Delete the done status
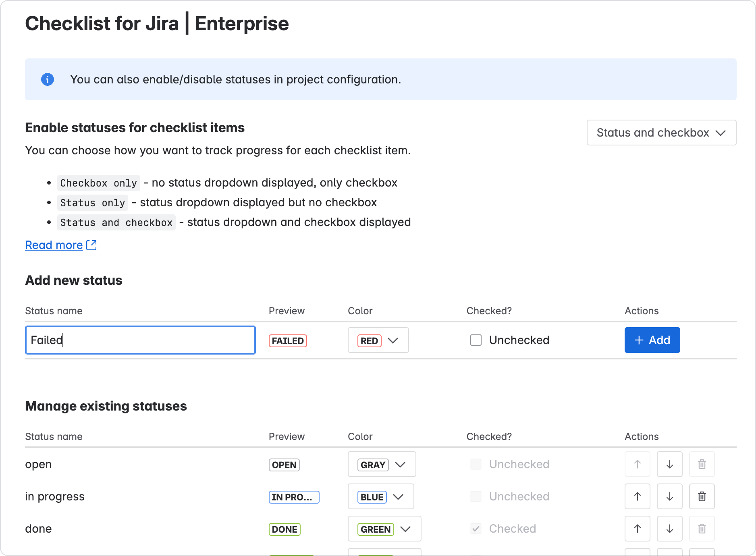Image resolution: width=756 pixels, height=556 pixels. 702,529
